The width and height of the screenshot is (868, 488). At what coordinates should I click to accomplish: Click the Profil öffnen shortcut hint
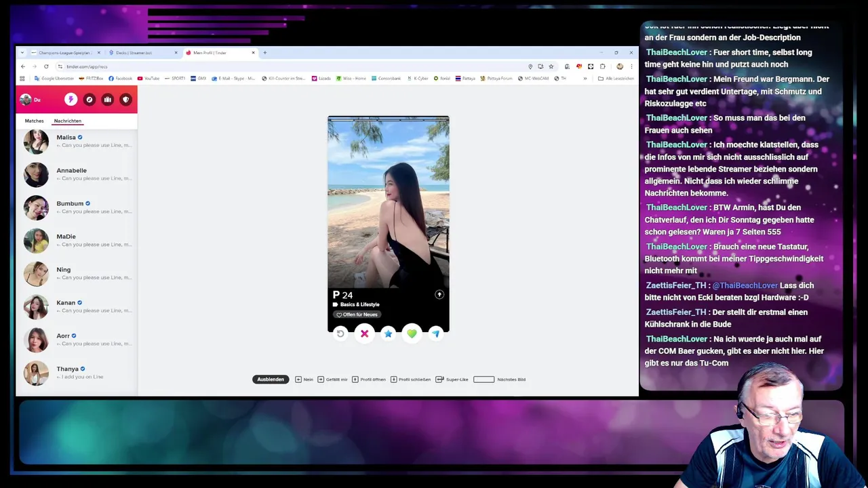[369, 380]
